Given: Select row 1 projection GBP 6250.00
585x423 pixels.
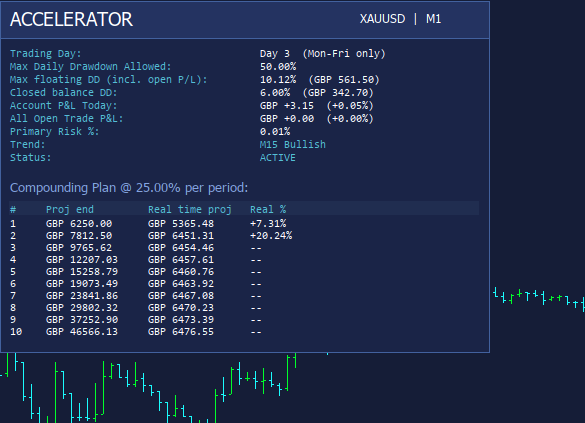Looking at the screenshot, I should click(79, 224).
